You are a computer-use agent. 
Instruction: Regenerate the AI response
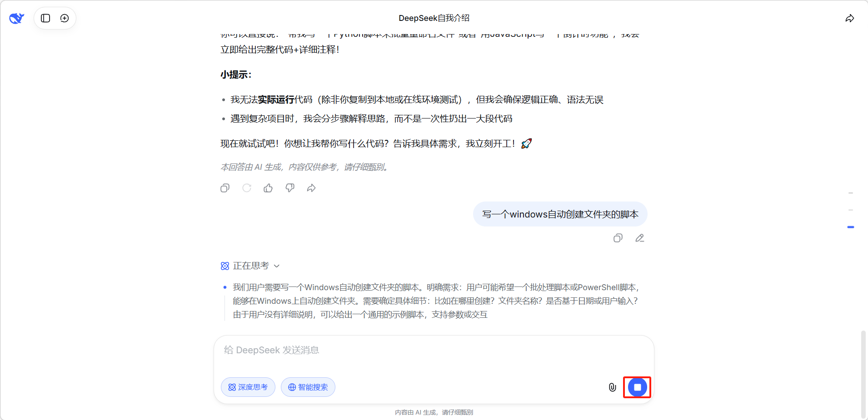[x=247, y=188]
